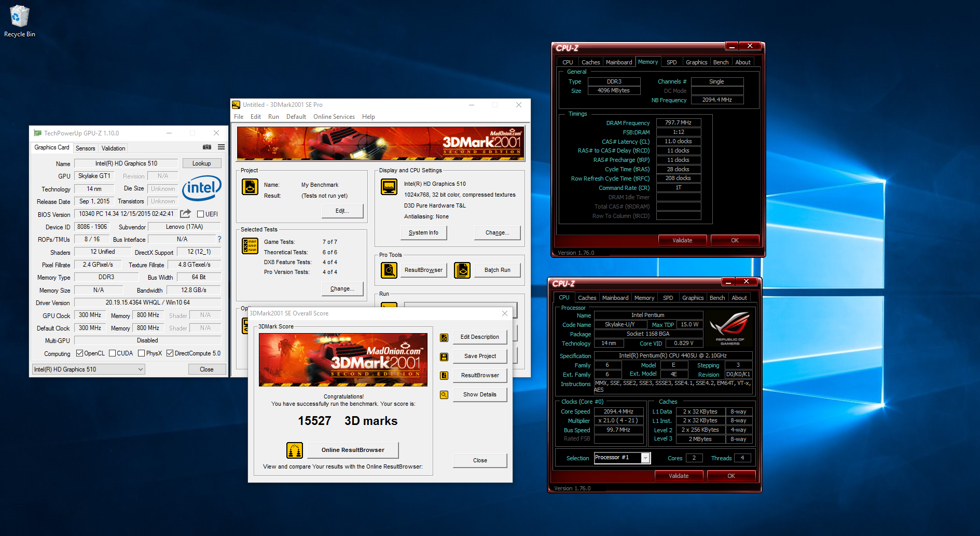Click the 3DMark2001 banner image
980x536 pixels.
tap(380, 144)
